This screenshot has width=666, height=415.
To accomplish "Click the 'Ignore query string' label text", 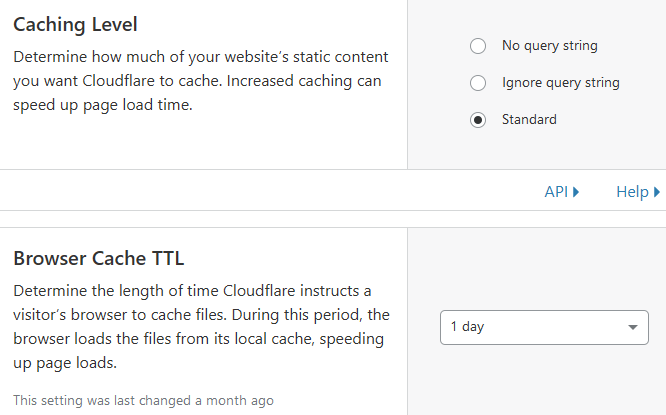I will (560, 83).
